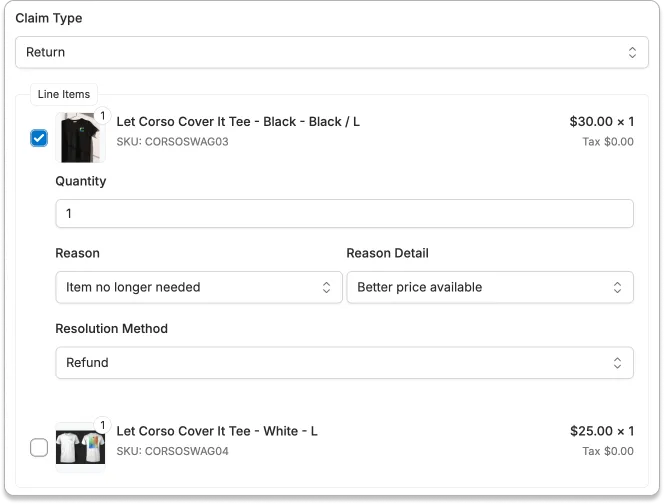
Task: Click the $25.00 × 1 price
Action: pos(601,431)
